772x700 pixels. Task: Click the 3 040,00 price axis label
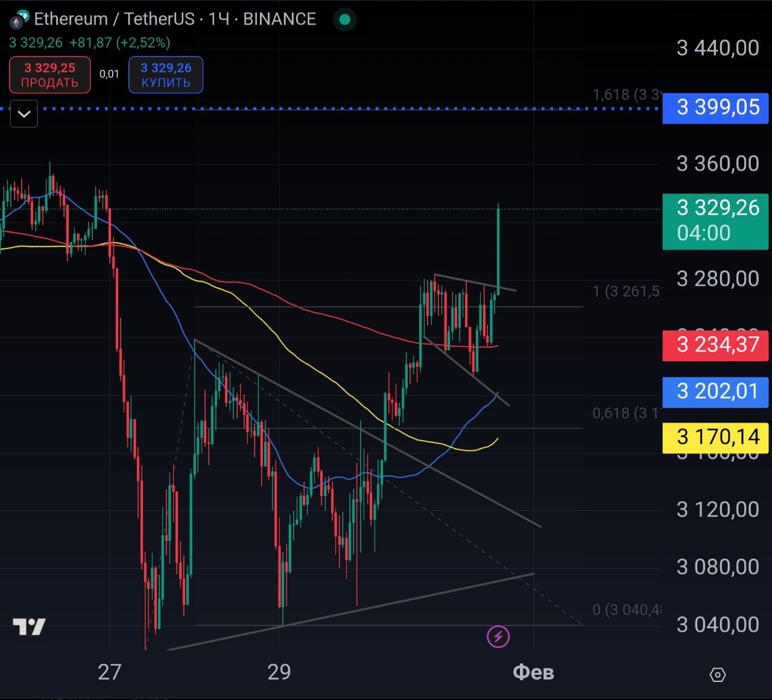(x=718, y=625)
